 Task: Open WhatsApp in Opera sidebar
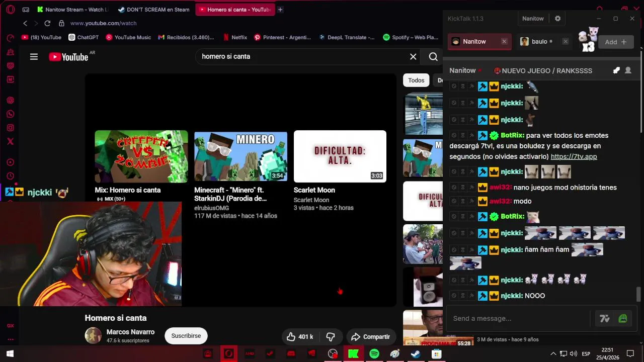[x=10, y=114]
